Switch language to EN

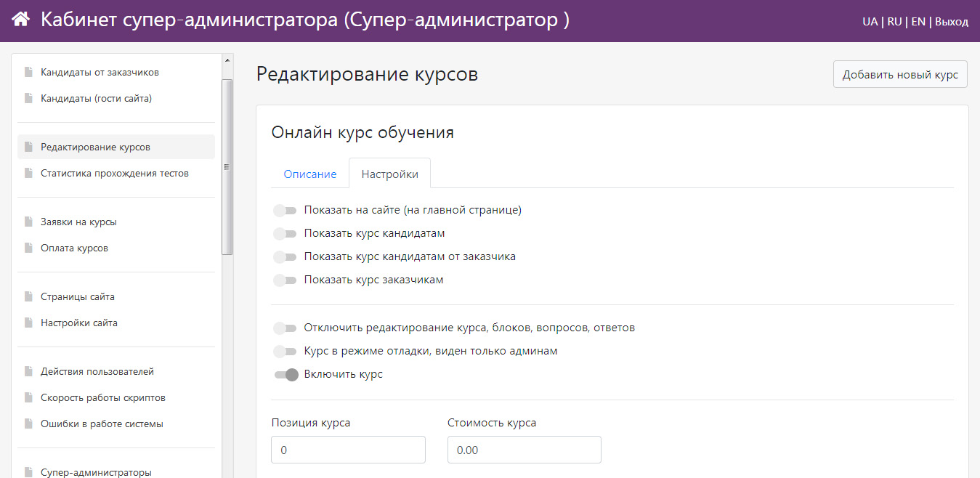(x=918, y=22)
